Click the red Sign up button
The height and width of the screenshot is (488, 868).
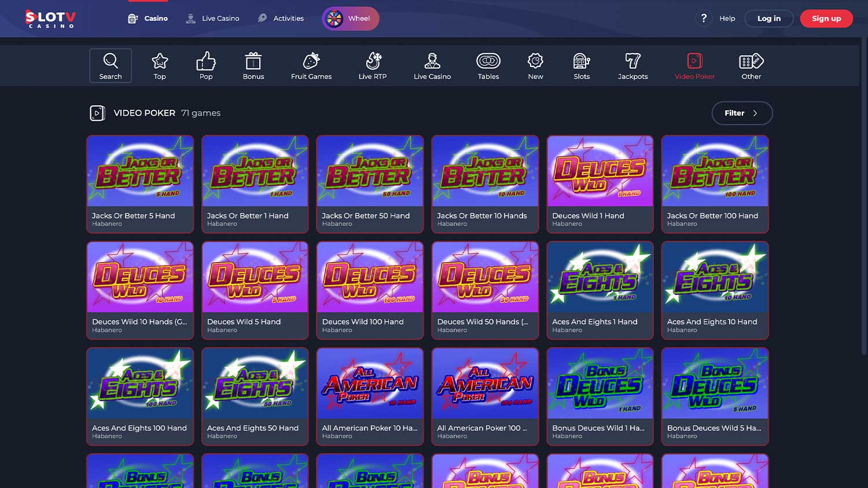coord(826,19)
